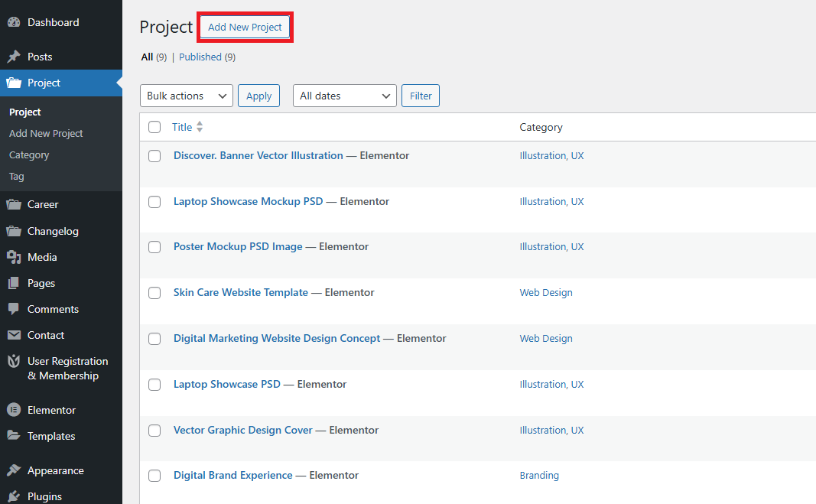Click the Appearance paintbrush icon
The height and width of the screenshot is (504, 816).
(x=14, y=470)
